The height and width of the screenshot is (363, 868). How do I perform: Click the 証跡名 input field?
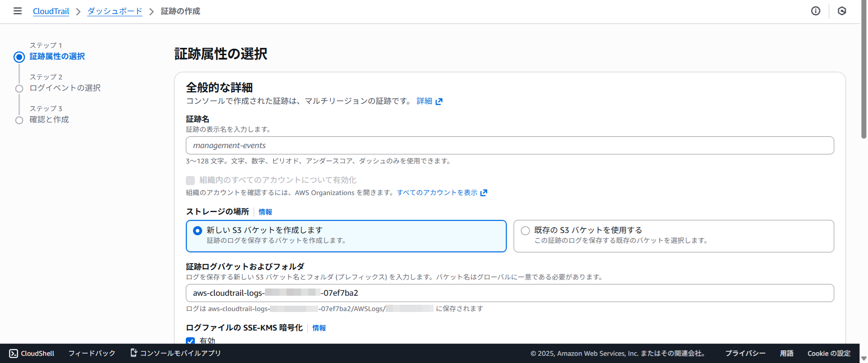tap(509, 145)
